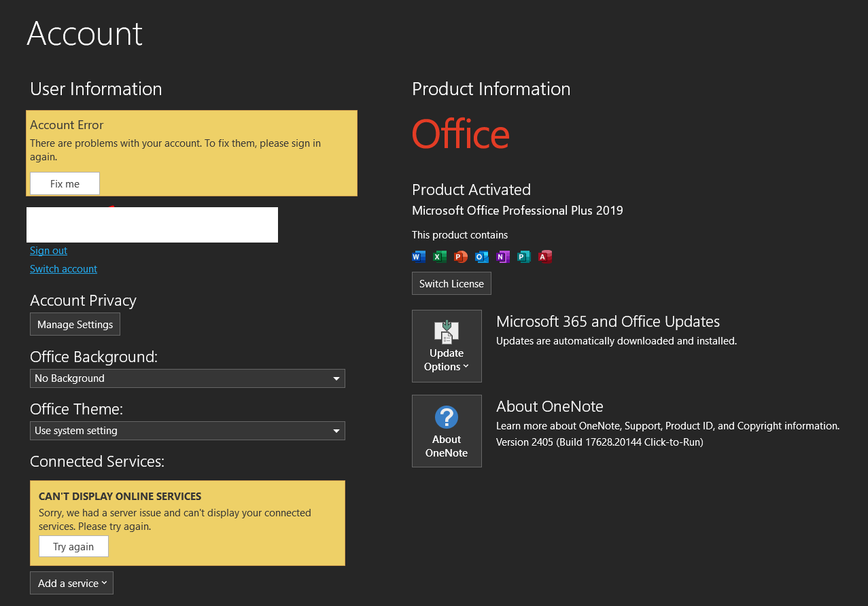This screenshot has height=606, width=868.
Task: Click the Switch License button
Action: click(451, 283)
